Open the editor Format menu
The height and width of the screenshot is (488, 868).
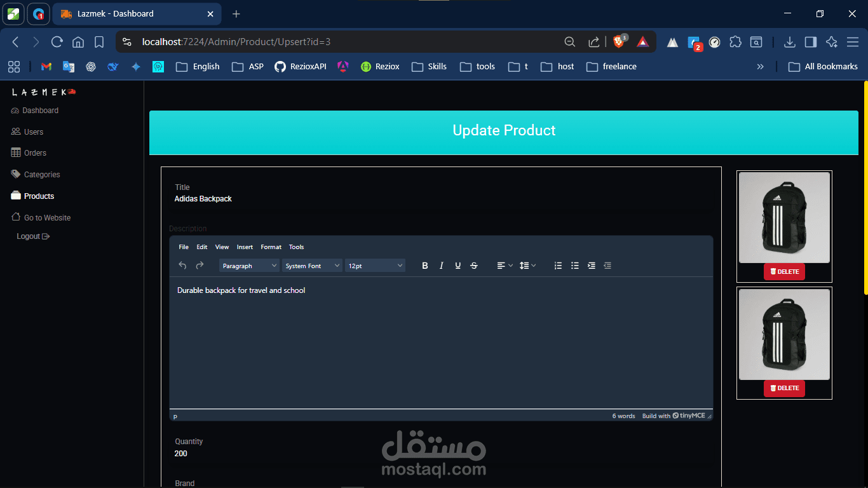[x=271, y=247]
